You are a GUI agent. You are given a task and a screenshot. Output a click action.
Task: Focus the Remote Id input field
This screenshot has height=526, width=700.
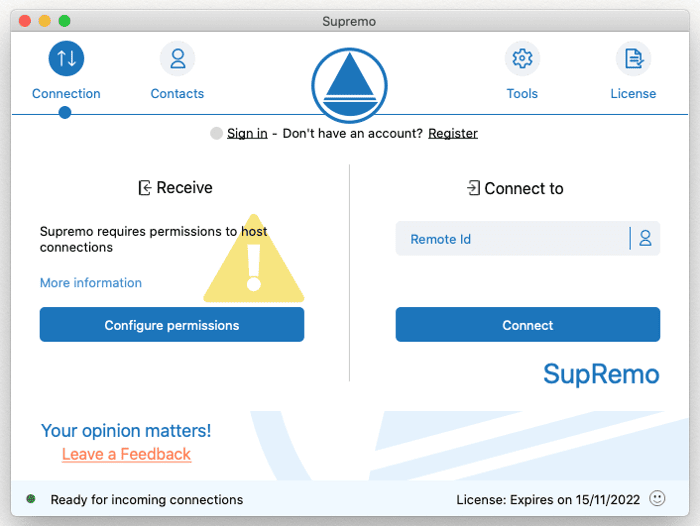[528, 238]
